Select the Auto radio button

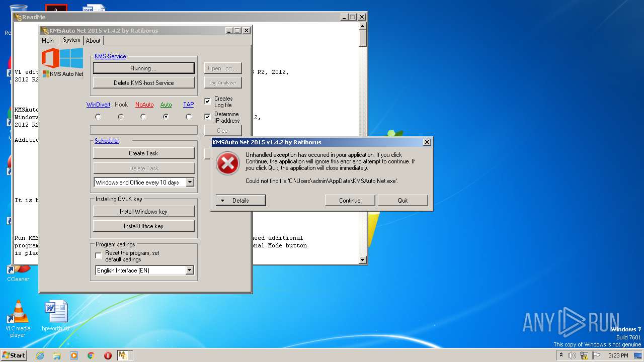click(166, 117)
